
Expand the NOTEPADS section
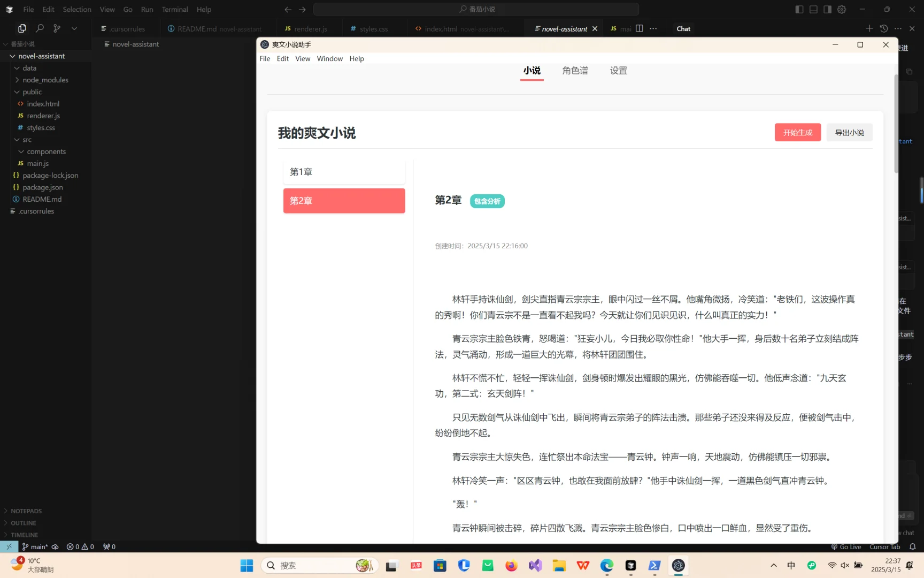pyautogui.click(x=26, y=511)
